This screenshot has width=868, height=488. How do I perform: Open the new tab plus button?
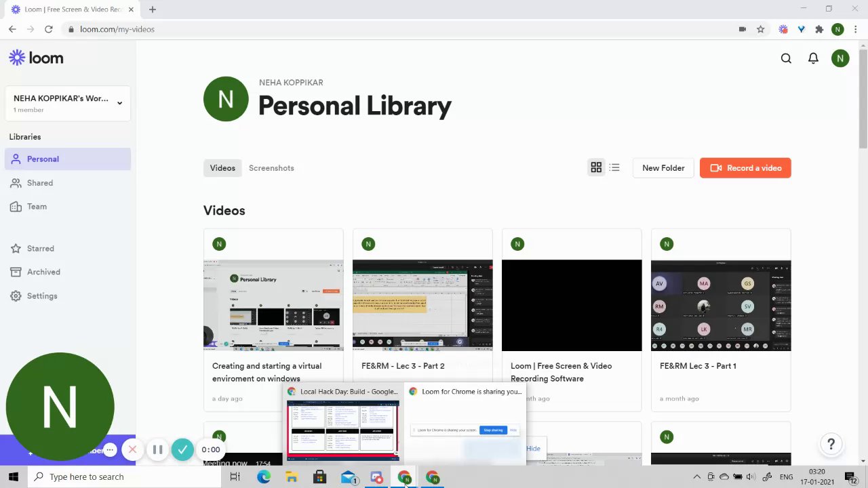pos(153,9)
